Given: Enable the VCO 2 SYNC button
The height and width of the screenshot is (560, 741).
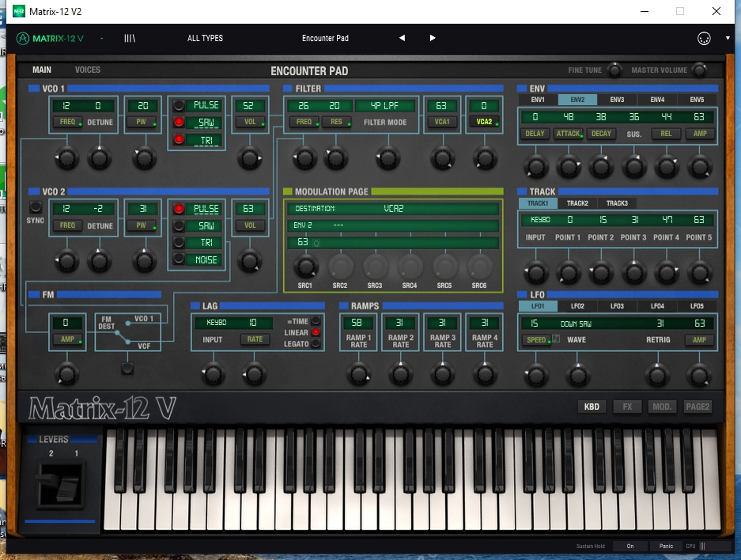Looking at the screenshot, I should click(x=36, y=207).
